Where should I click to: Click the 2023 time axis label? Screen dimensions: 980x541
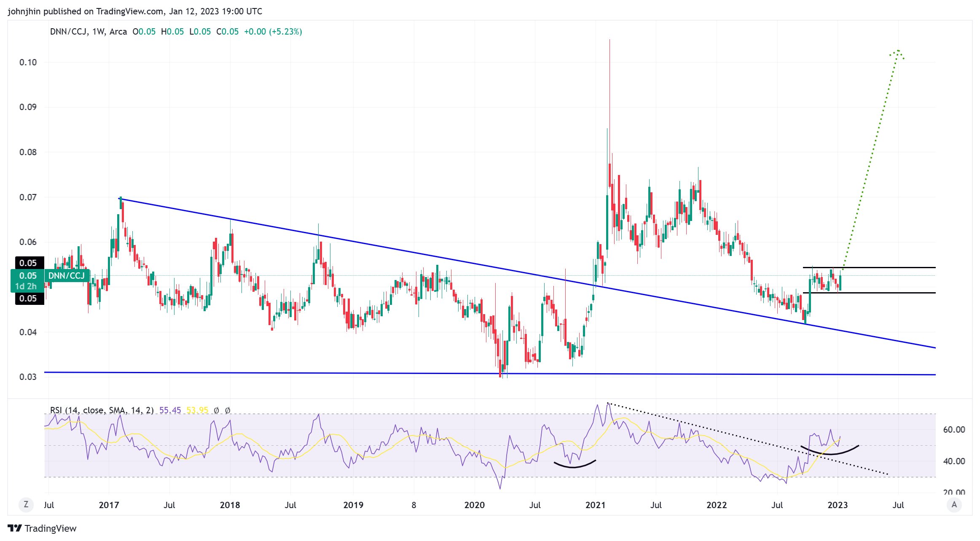[837, 505]
